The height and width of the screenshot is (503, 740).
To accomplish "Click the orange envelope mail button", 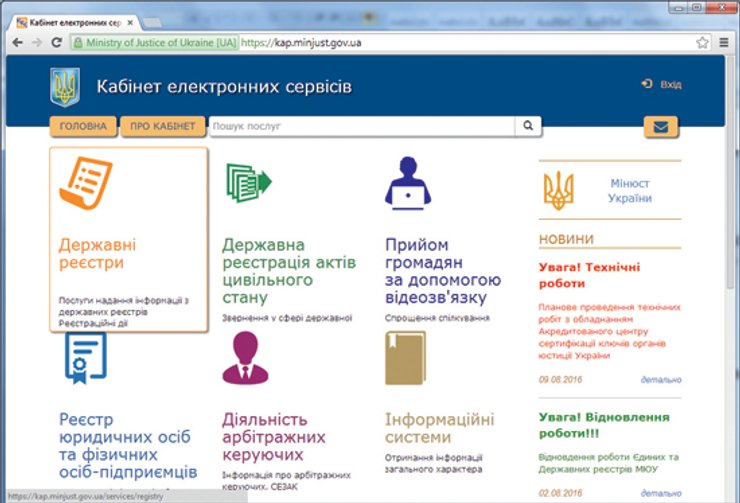I will tap(661, 127).
